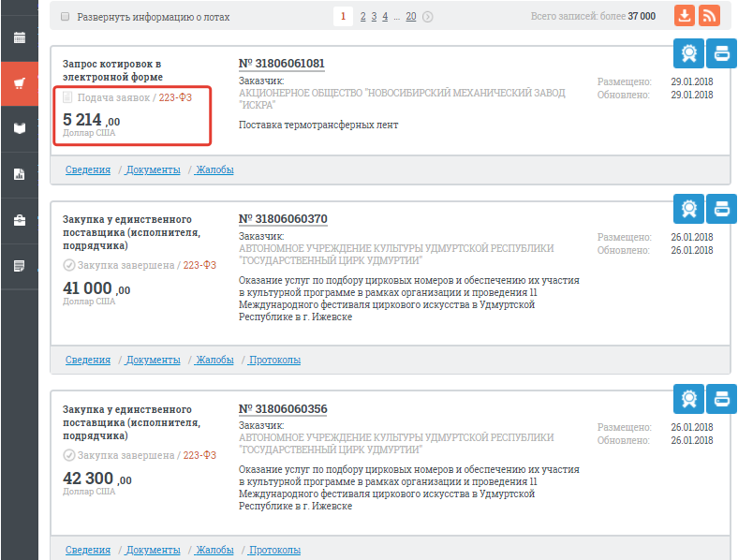Open the chart report sidebar icon
This screenshot has width=738, height=560.
coord(19,174)
